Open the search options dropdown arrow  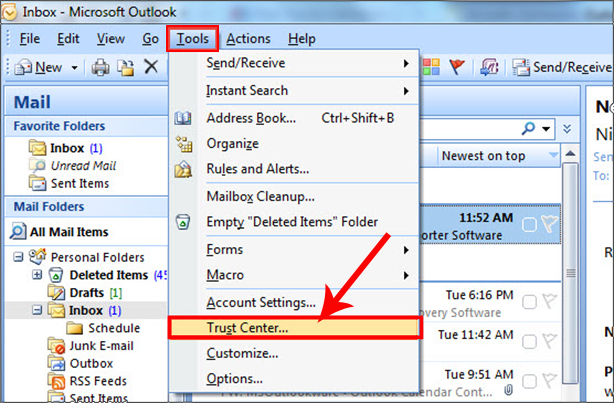pyautogui.click(x=546, y=128)
